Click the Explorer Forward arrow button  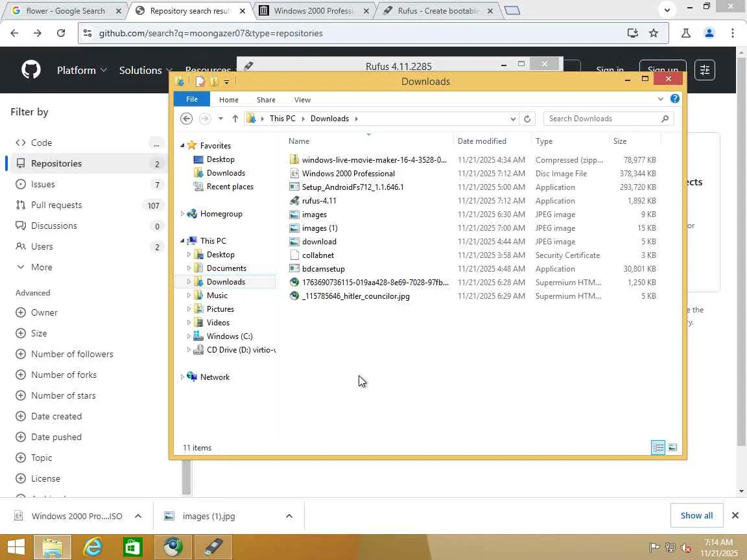coord(205,119)
